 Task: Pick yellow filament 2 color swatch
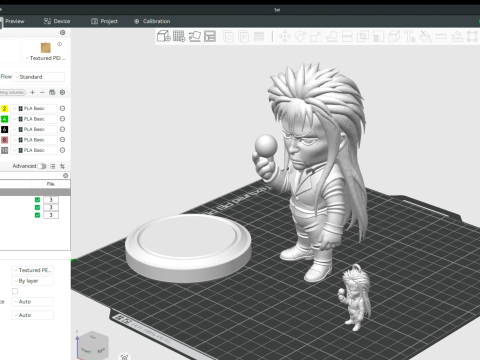(4, 108)
